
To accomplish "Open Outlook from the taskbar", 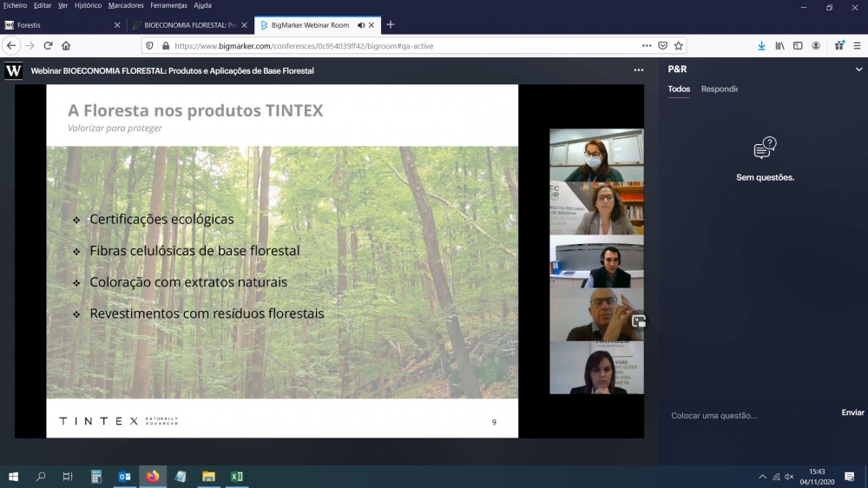I will click(124, 477).
